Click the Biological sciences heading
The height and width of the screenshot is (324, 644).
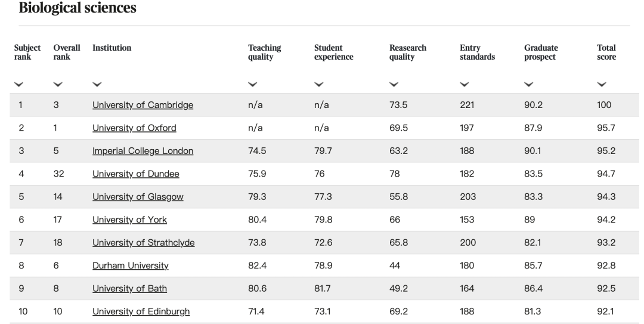coord(78,8)
